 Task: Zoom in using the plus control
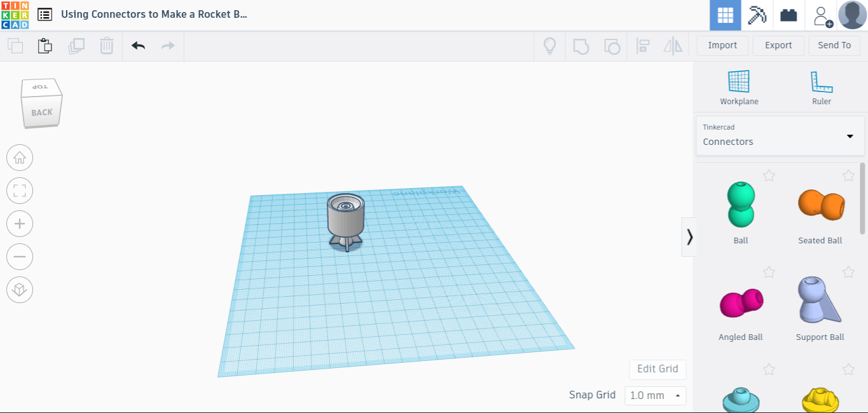point(20,224)
